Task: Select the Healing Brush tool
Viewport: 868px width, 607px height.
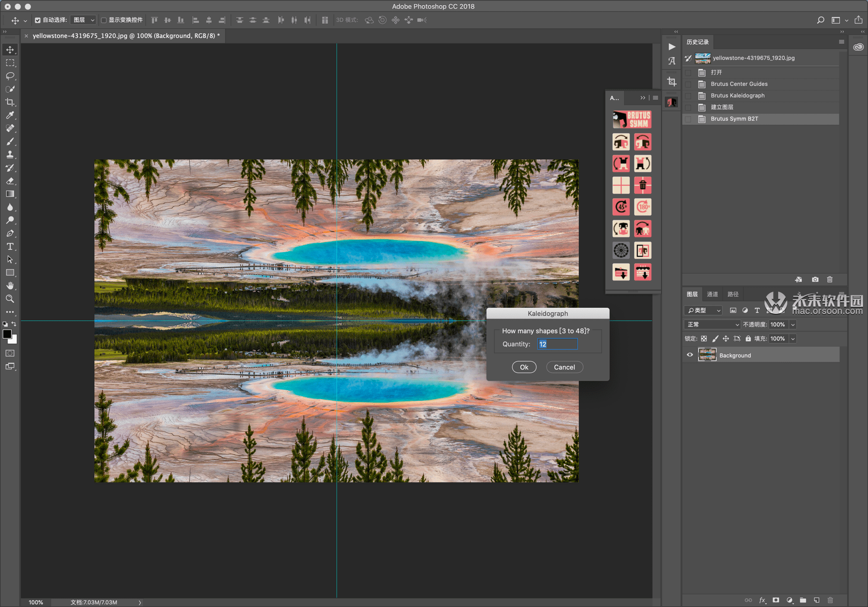Action: 10,128
